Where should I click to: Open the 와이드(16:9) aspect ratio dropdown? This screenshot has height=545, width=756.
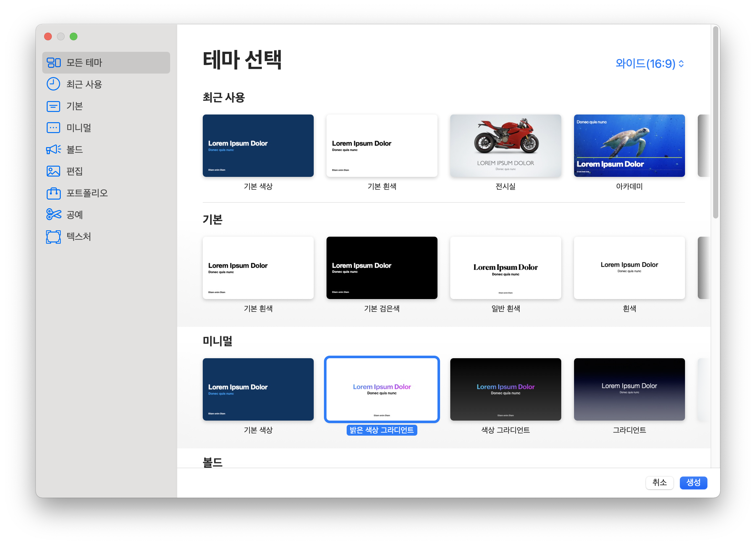(x=649, y=63)
